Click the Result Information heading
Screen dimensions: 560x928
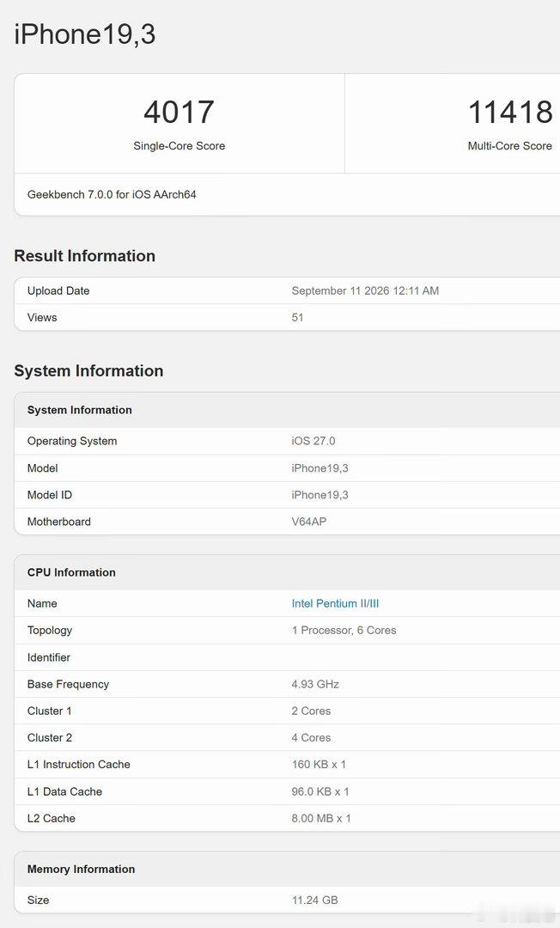[x=84, y=256]
